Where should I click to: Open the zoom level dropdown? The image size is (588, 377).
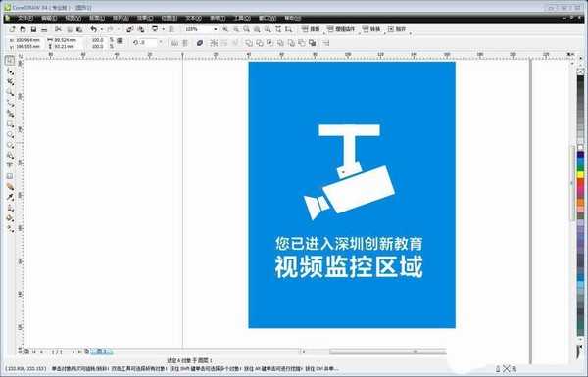[215, 29]
